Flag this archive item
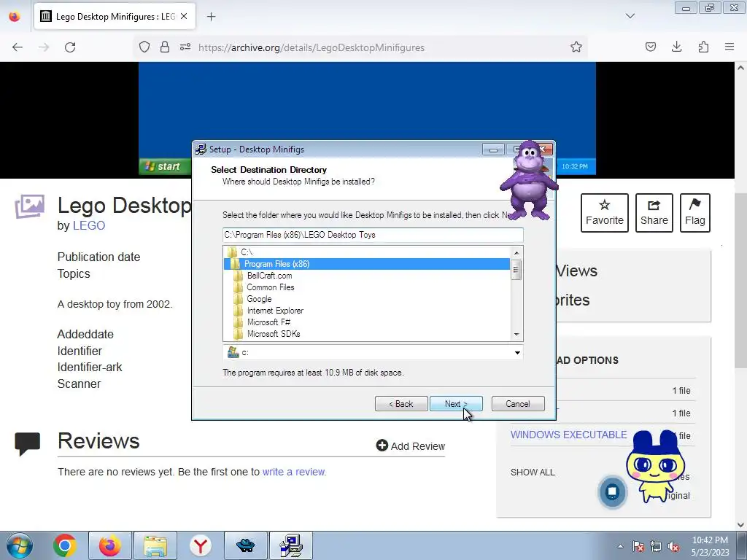The image size is (747, 560). tap(695, 213)
